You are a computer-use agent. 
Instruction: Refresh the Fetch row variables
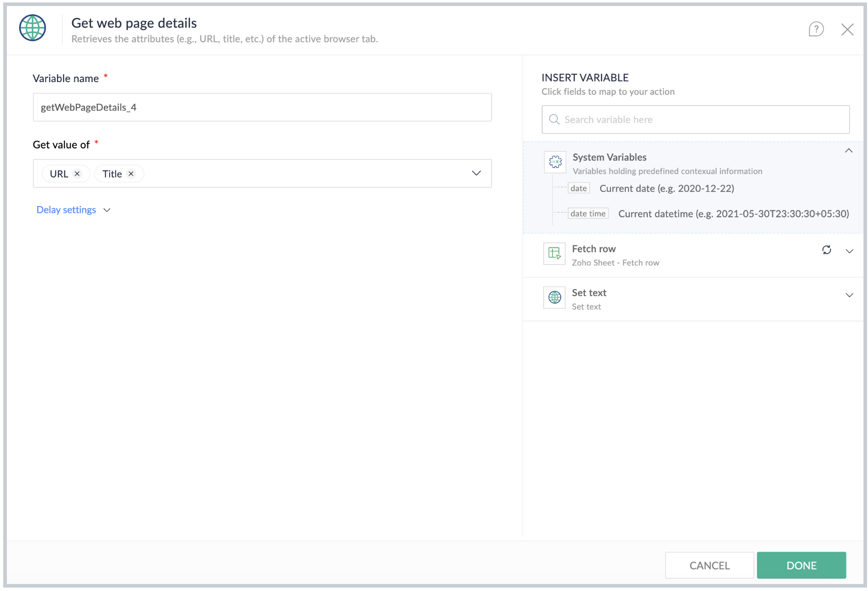tap(827, 250)
